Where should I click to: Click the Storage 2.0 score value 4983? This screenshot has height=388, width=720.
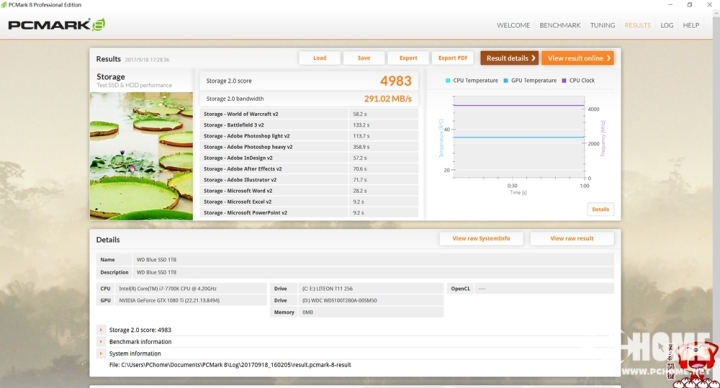(x=395, y=81)
